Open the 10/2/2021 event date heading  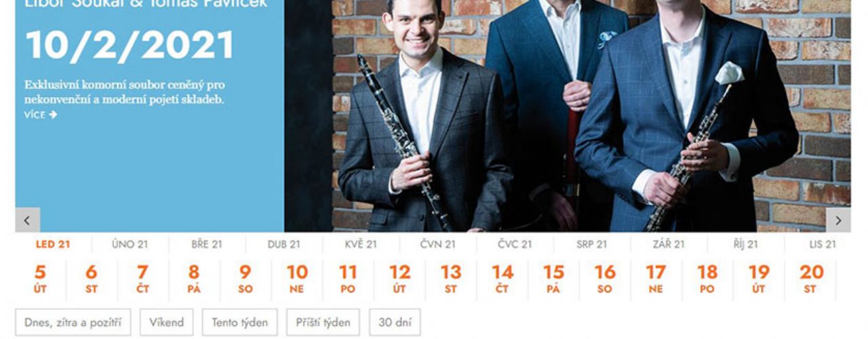(129, 45)
